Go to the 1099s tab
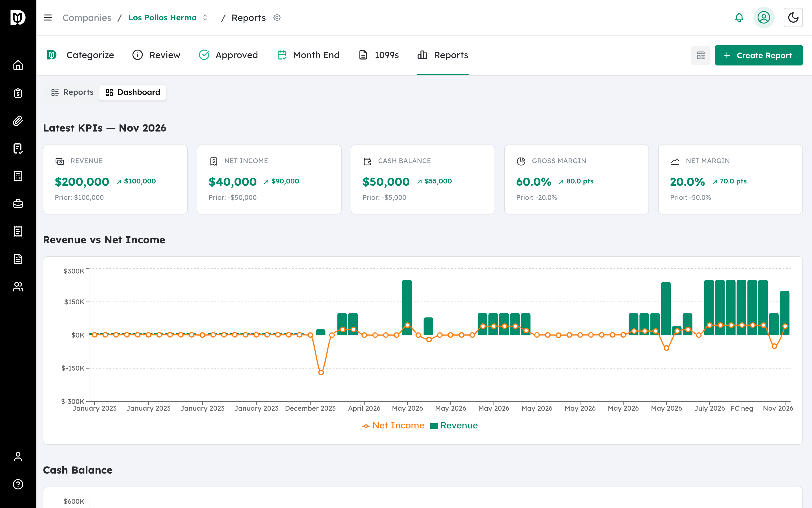 coord(379,55)
